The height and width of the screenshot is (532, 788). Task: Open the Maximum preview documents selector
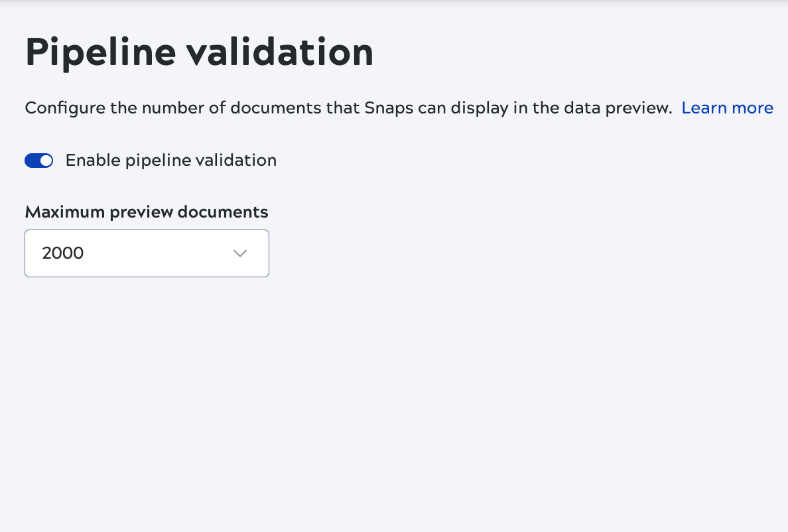tap(147, 253)
